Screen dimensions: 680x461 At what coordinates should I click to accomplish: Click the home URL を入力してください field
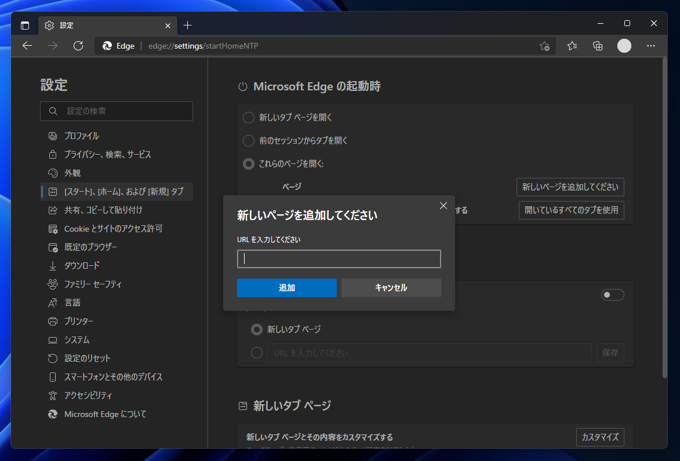[429, 353]
